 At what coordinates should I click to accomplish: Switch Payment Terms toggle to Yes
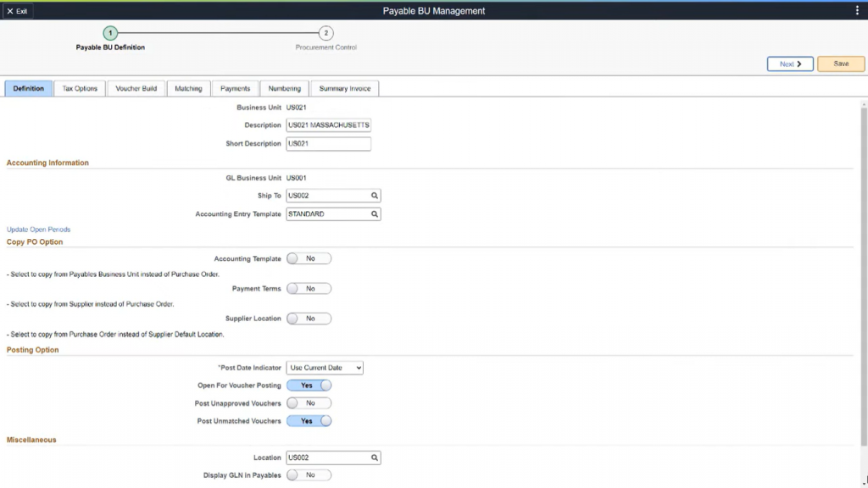(x=309, y=288)
